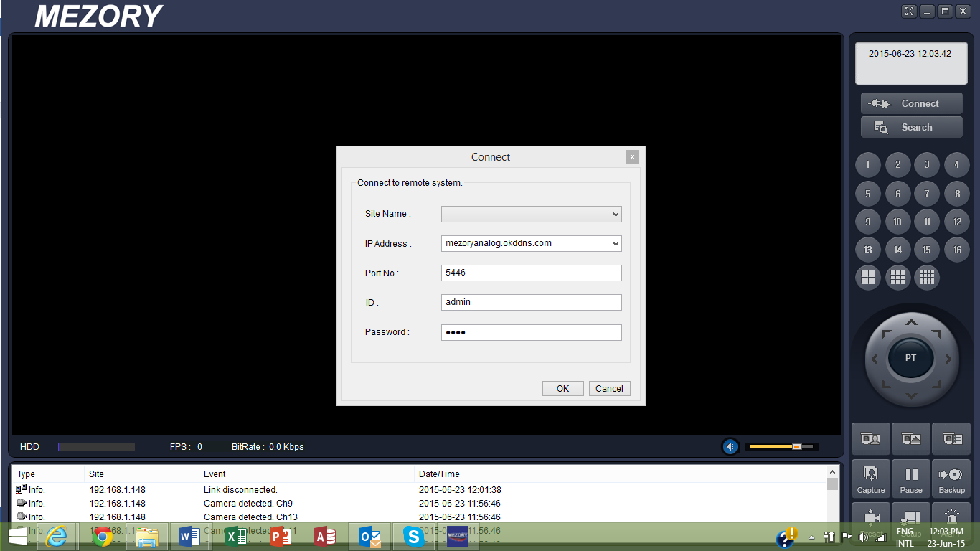This screenshot has height=551, width=980.
Task: Open Search in right panel
Action: pos(912,127)
